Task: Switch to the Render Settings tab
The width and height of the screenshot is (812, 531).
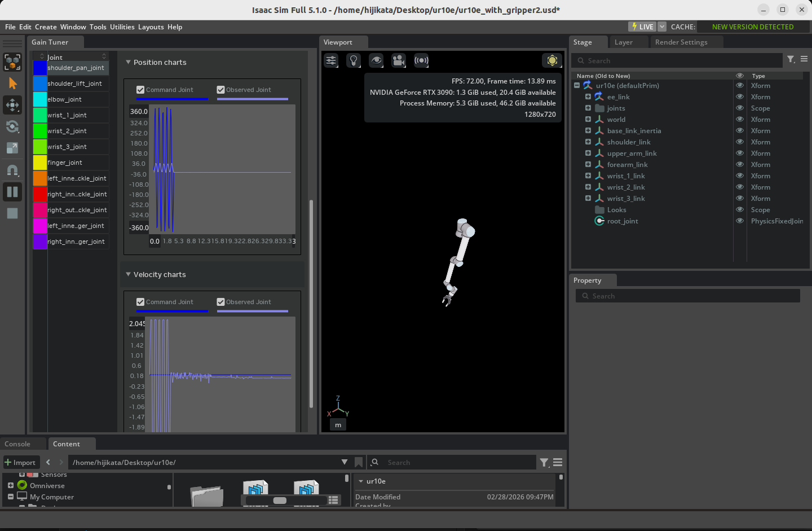Action: click(681, 42)
